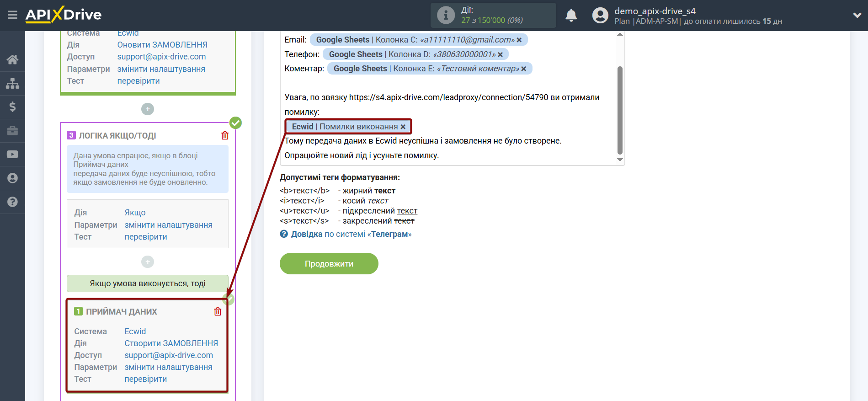Image resolution: width=868 pixels, height=401 pixels.
Task: Open Довідка по системі Телеграм link
Action: [351, 234]
